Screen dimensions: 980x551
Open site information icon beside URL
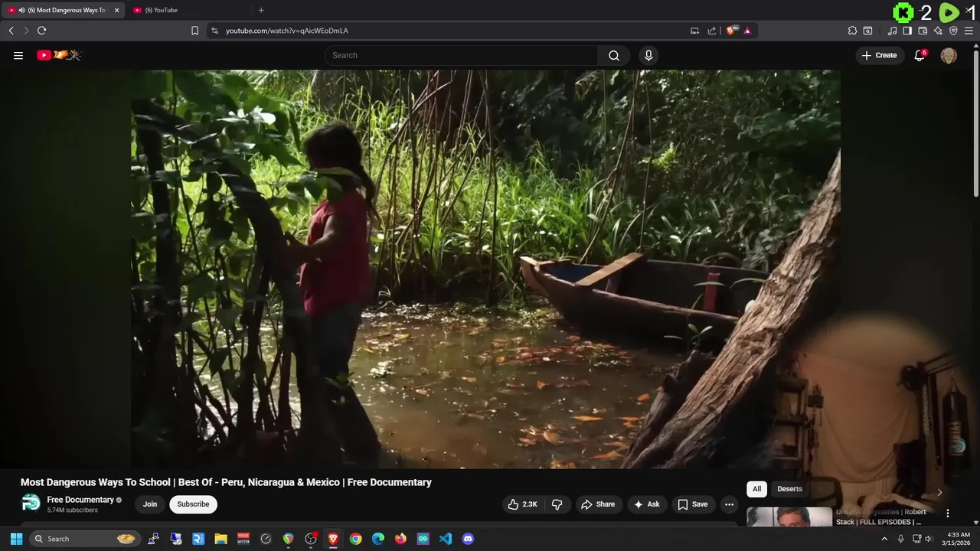pos(214,31)
